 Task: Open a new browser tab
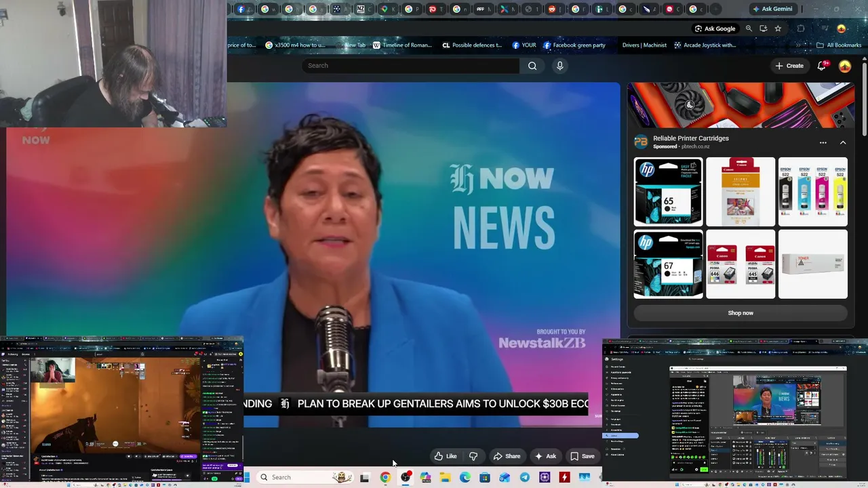tap(715, 9)
